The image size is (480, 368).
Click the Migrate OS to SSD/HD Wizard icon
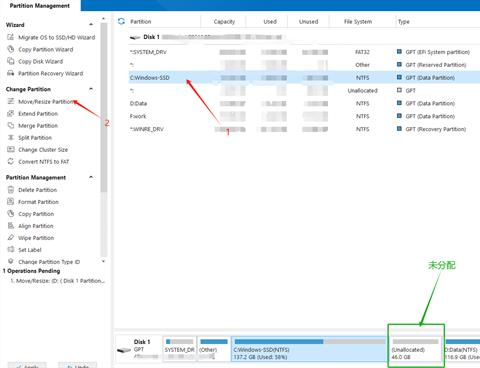(10, 37)
